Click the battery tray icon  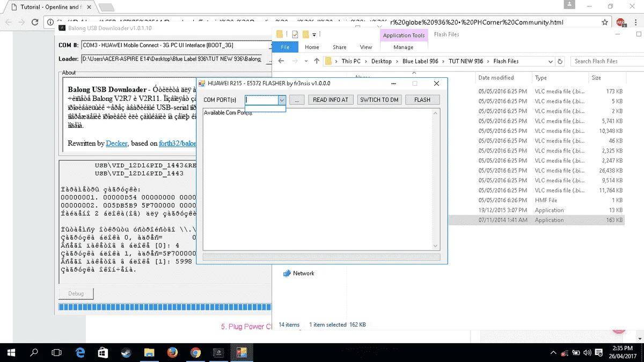576,352
